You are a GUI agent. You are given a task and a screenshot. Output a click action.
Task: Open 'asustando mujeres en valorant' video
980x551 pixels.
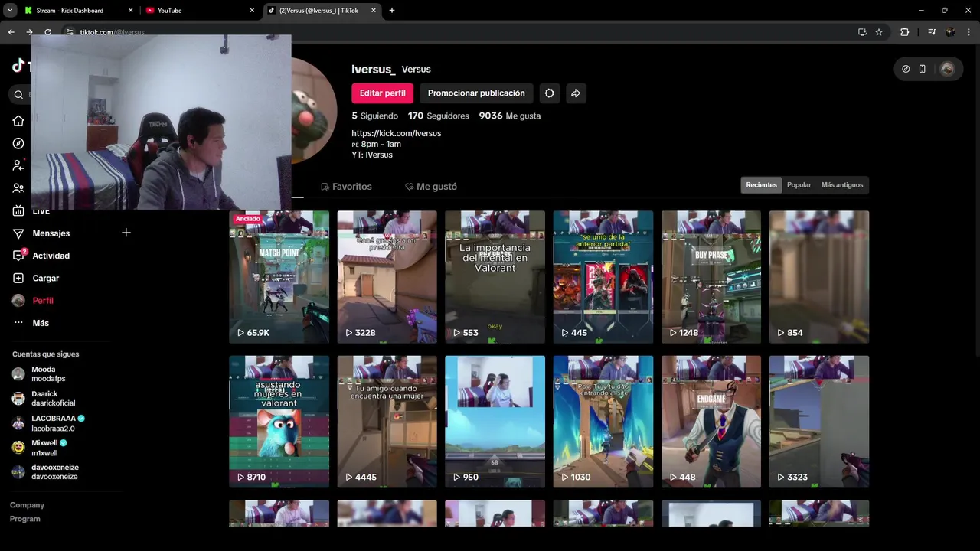[x=279, y=422]
